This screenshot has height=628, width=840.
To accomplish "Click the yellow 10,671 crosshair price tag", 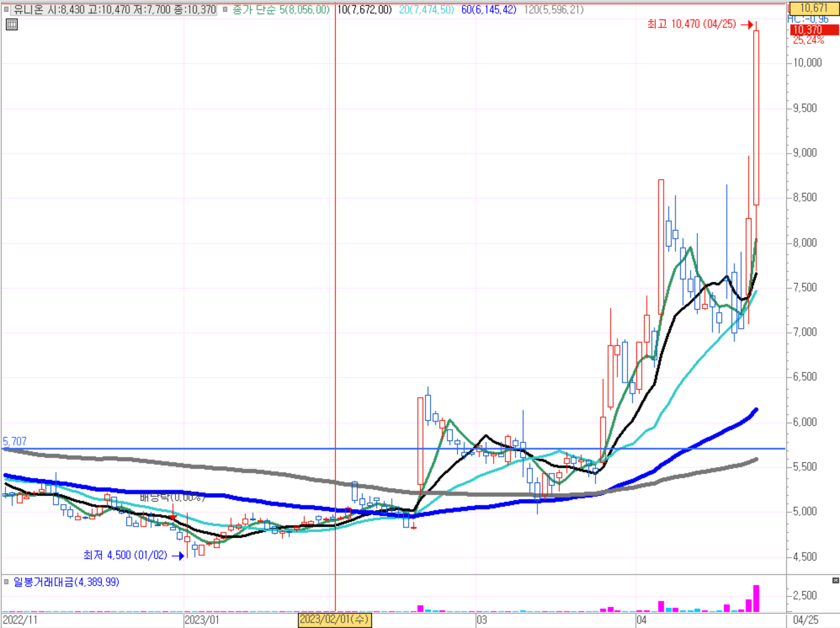I will pos(814,8).
